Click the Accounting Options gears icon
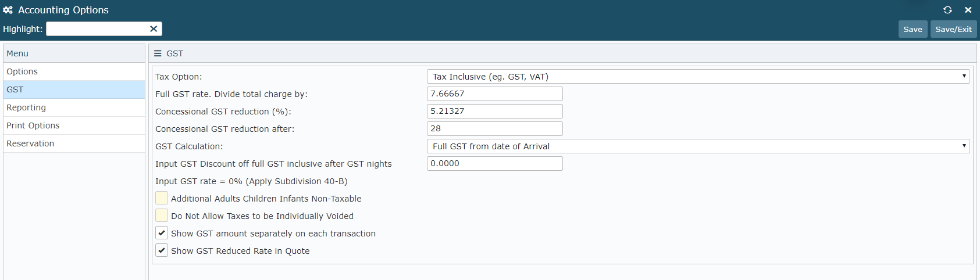Screen dimensions: 980x280 pos(8,10)
